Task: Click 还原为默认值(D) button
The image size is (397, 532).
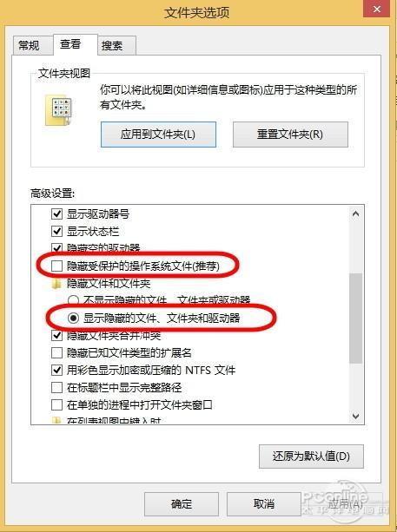Action: point(311,456)
